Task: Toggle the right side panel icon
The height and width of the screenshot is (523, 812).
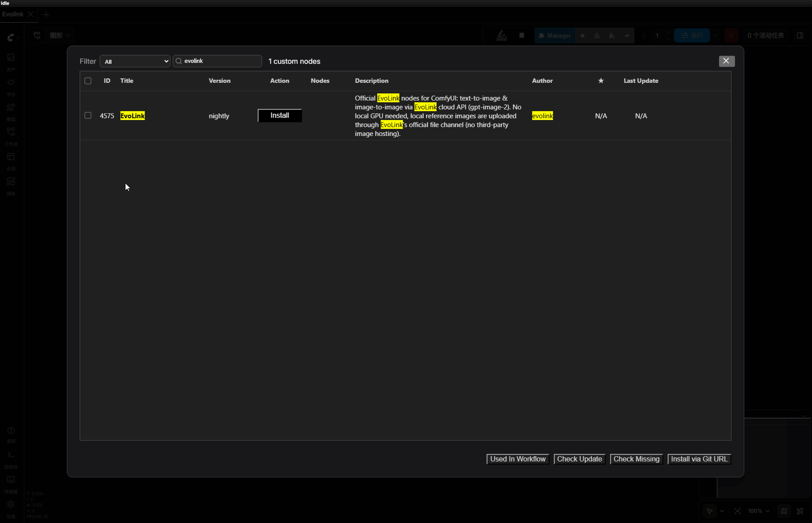Action: click(x=800, y=35)
